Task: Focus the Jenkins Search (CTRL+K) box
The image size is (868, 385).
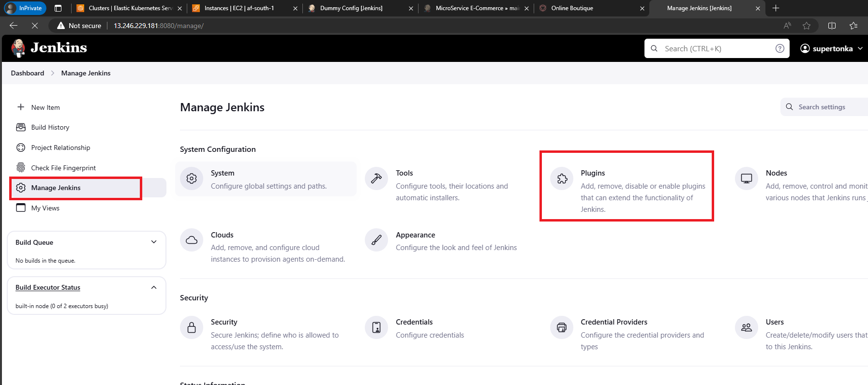Action: coord(717,48)
